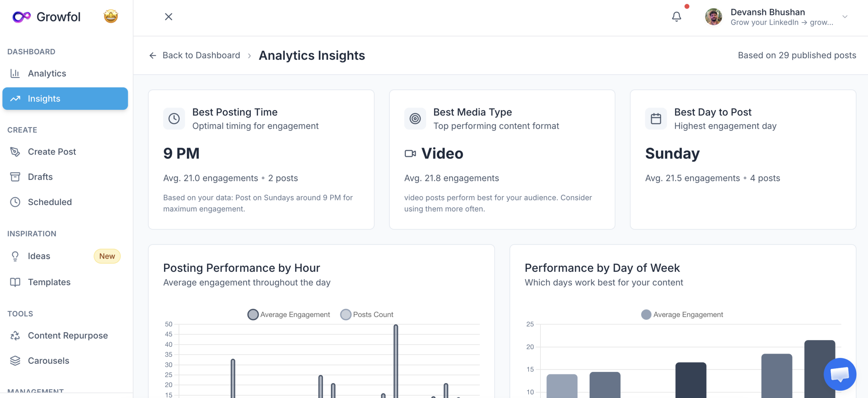Switch to the Insights section

point(44,98)
